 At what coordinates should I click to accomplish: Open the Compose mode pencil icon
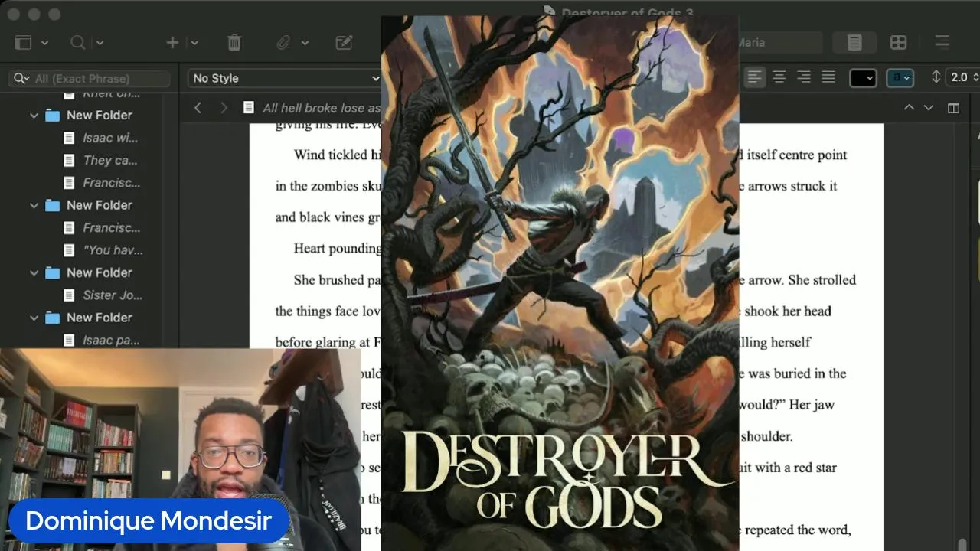coord(345,43)
